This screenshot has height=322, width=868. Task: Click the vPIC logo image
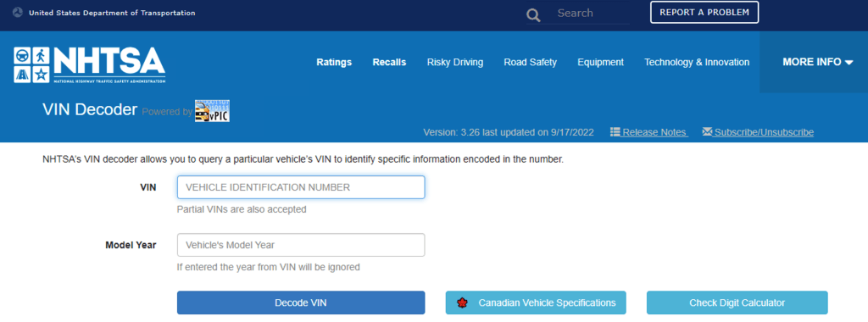(212, 111)
